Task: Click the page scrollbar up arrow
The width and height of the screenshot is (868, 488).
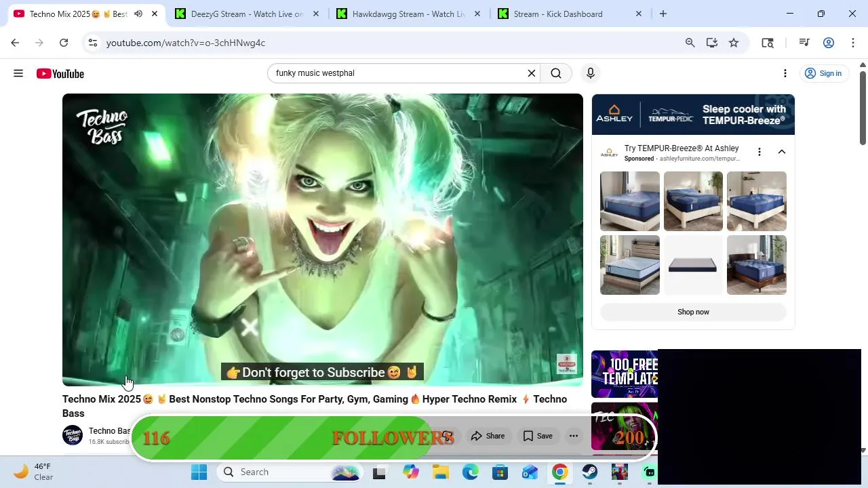Action: [863, 65]
